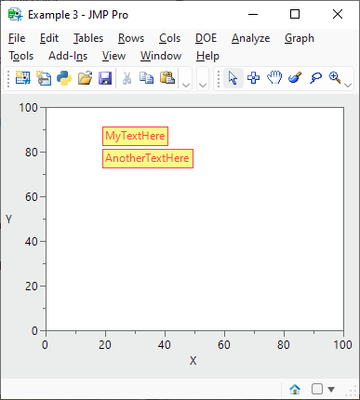Close the Example 3 window

(x=338, y=14)
